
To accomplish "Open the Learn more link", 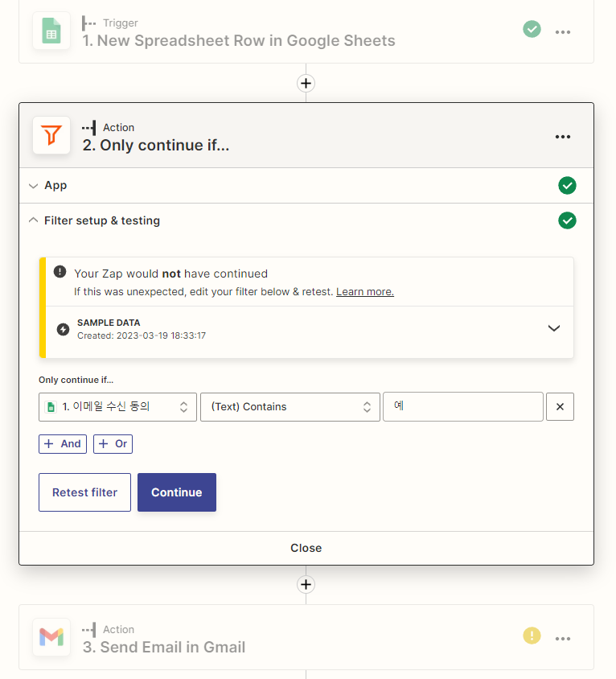I will pyautogui.click(x=365, y=292).
